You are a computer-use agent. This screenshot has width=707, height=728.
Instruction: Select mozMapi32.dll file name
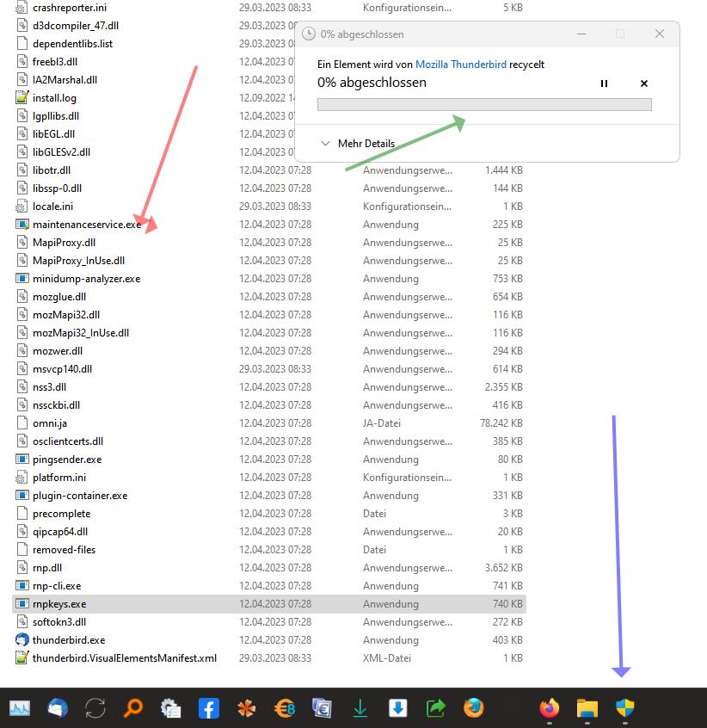[x=66, y=315]
